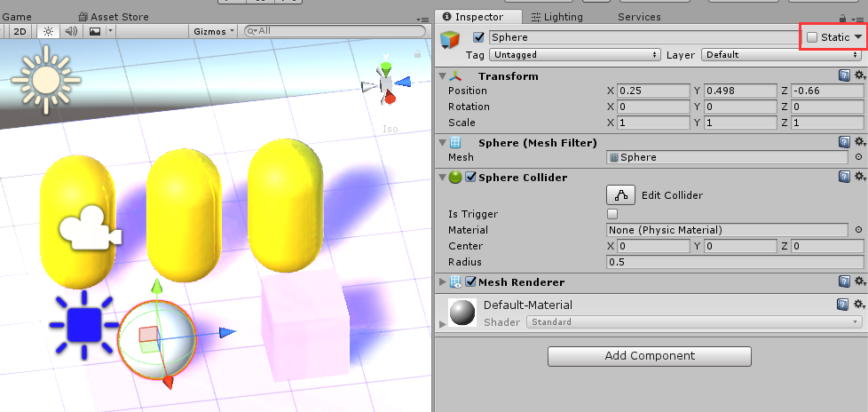The image size is (868, 412).
Task: Open scene effects dropdown arrow
Action: point(111,32)
